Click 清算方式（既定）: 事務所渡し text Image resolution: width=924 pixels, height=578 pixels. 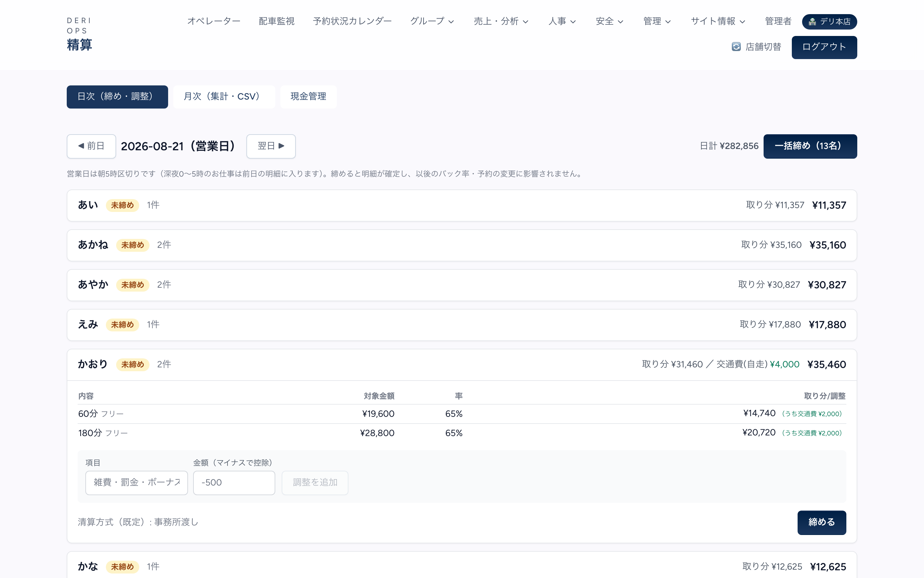[138, 522]
